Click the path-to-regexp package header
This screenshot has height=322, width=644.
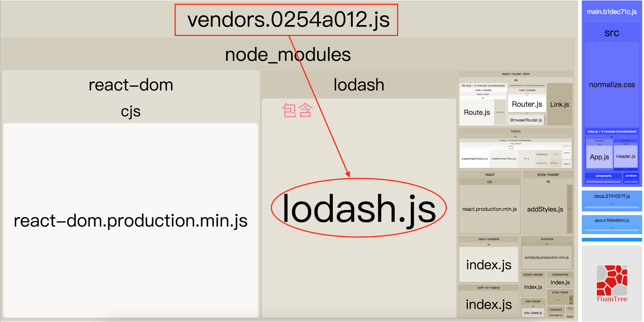[488, 287]
